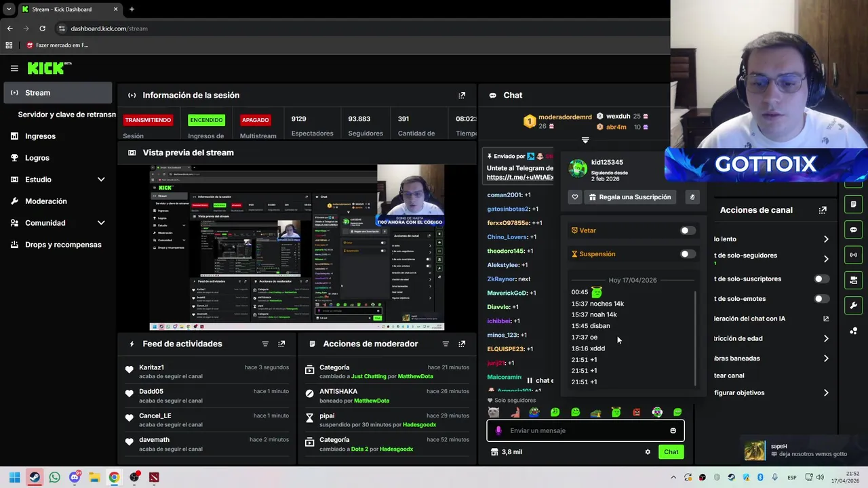Click the Kick logo
The image size is (868, 488).
pyautogui.click(x=49, y=68)
